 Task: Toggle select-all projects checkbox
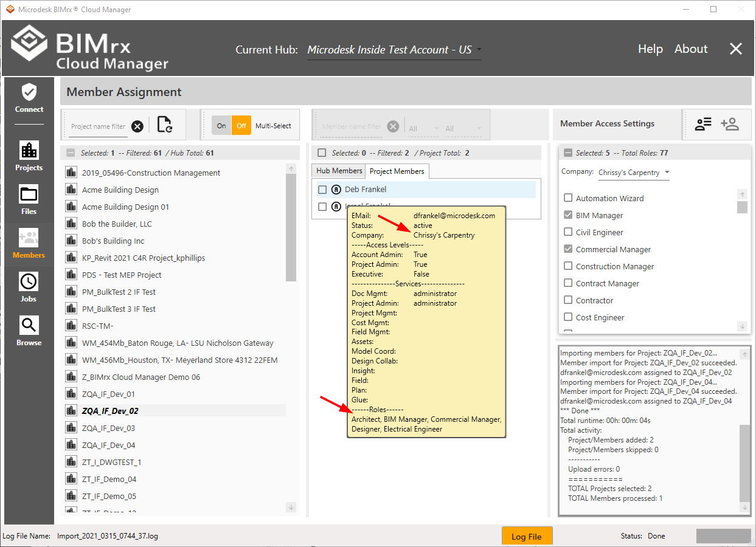tap(71, 153)
